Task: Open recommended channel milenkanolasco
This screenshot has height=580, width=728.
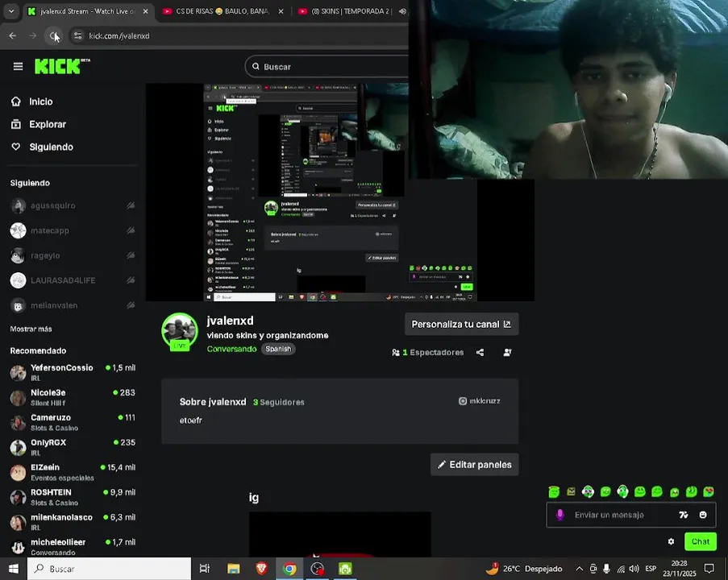Action: [73, 522]
